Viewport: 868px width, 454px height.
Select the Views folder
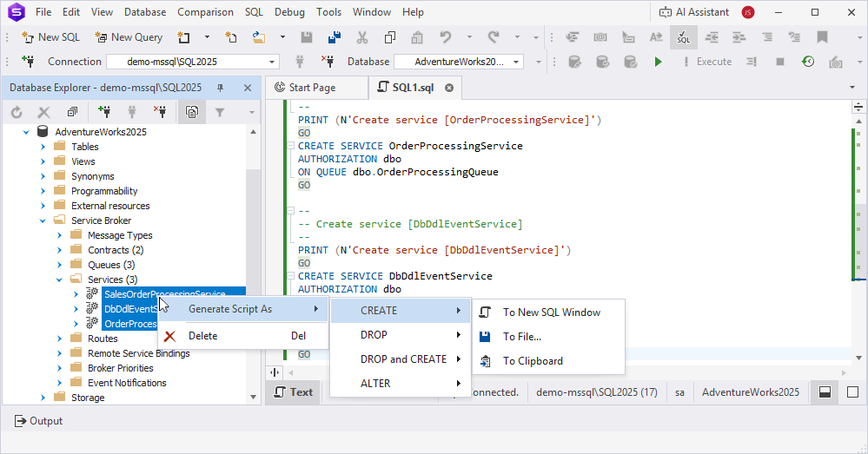[83, 161]
